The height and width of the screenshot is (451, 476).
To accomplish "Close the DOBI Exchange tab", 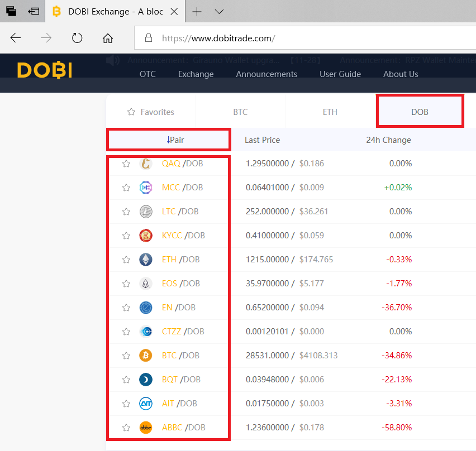I will coord(174,12).
